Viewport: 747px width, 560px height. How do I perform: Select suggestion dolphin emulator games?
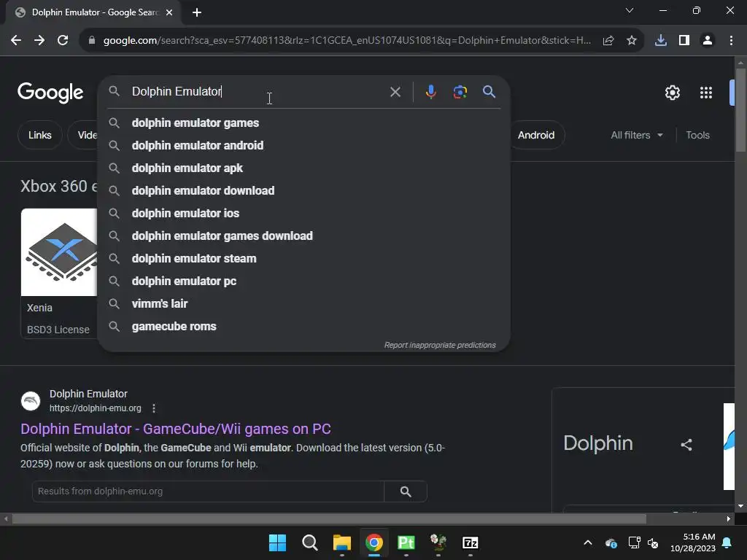click(x=304, y=122)
